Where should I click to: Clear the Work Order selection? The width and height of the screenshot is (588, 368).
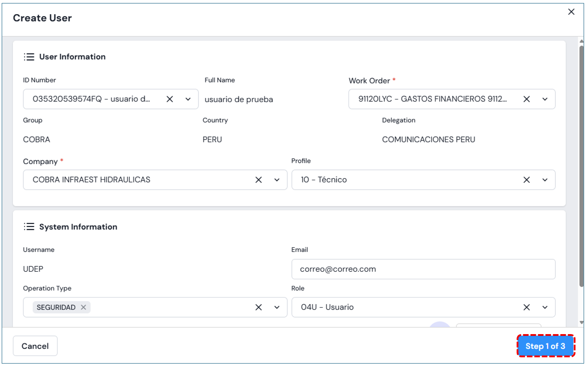(526, 99)
